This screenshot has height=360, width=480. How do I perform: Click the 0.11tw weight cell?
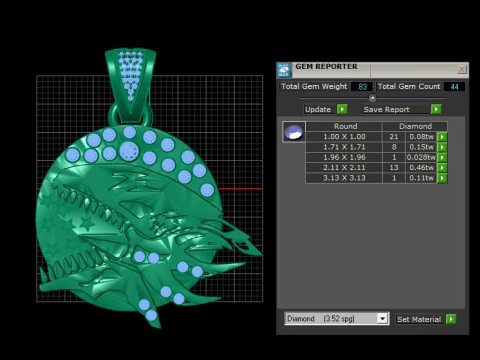pos(421,178)
